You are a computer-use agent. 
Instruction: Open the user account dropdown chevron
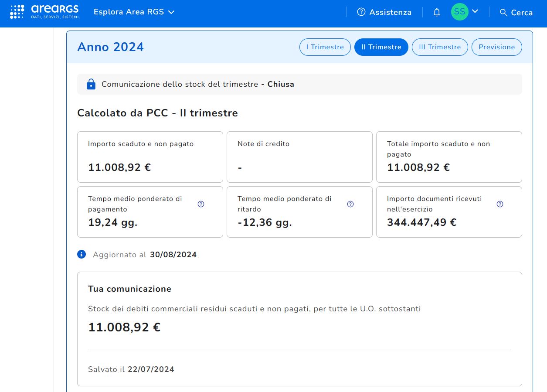pos(475,11)
